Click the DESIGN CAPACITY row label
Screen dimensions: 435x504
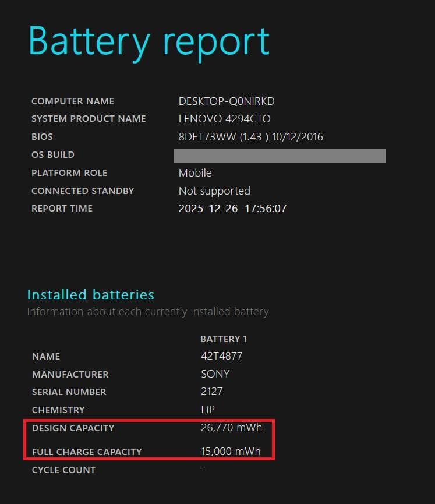pyautogui.click(x=73, y=428)
